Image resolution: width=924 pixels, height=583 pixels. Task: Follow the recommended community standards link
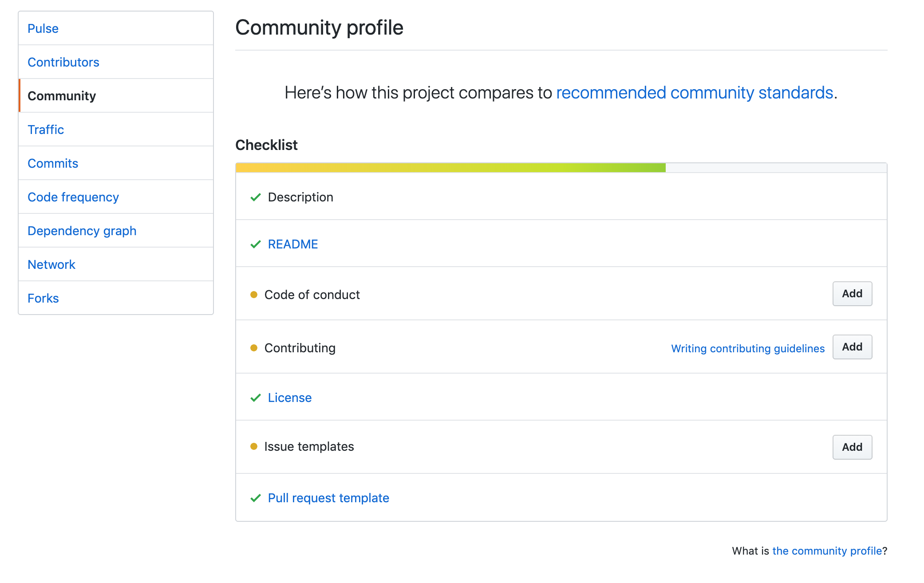(694, 93)
